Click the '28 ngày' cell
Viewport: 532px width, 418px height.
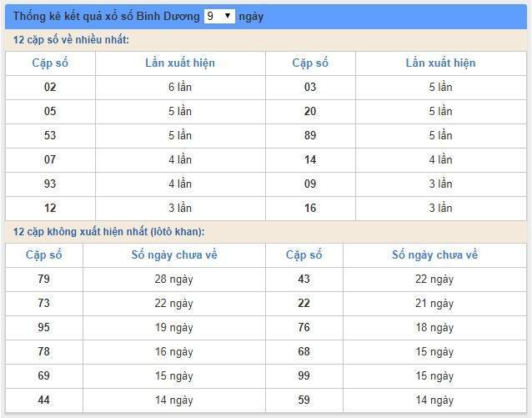coord(173,279)
